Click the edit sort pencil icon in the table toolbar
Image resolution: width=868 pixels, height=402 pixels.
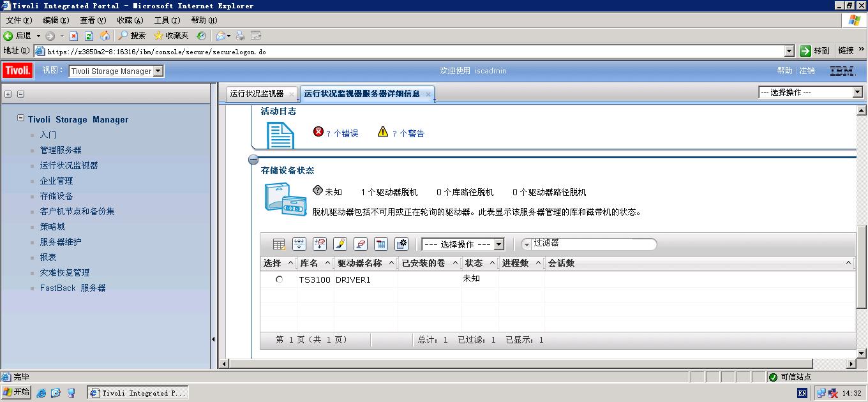point(340,244)
